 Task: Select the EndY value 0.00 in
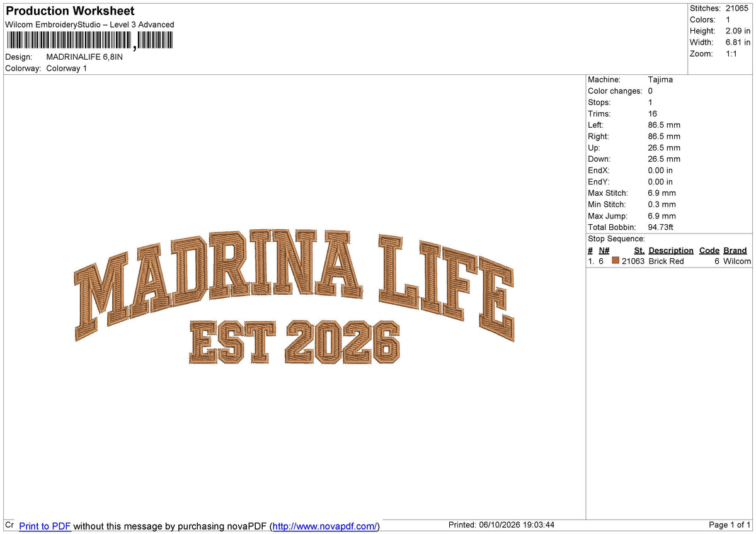pyautogui.click(x=660, y=181)
